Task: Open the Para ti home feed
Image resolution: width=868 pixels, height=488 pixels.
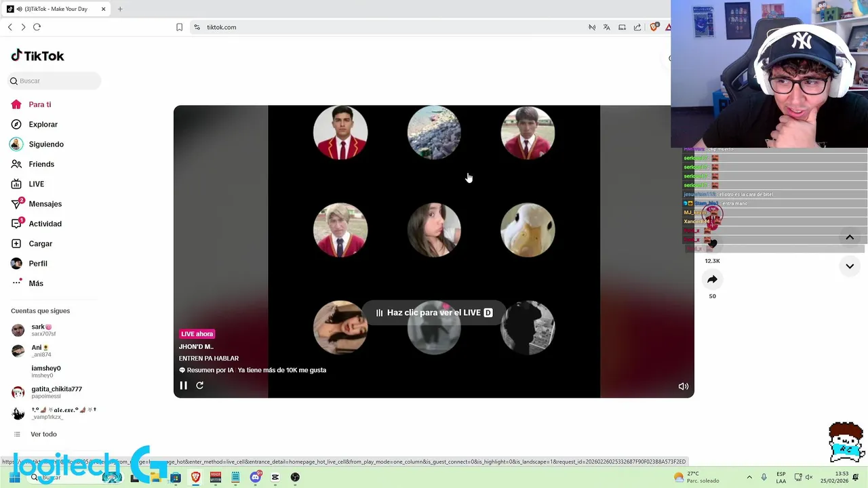Action: click(x=40, y=104)
